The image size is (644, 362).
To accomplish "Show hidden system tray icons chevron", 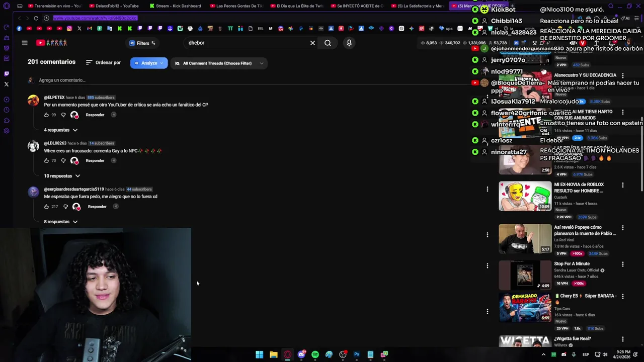I will click(x=543, y=354).
